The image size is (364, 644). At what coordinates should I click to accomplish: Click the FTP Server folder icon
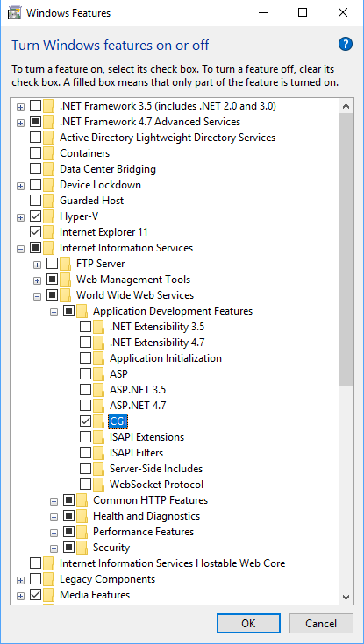coord(65,263)
